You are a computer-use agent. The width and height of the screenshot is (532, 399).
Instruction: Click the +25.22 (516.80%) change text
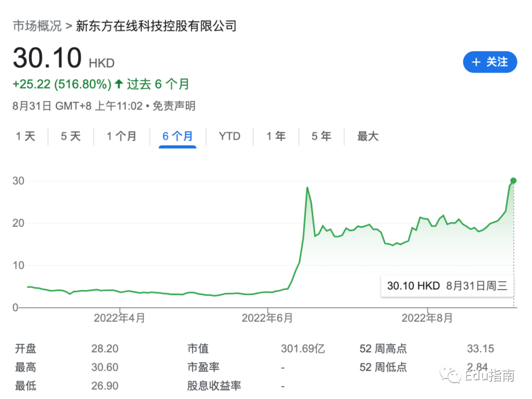pos(62,84)
